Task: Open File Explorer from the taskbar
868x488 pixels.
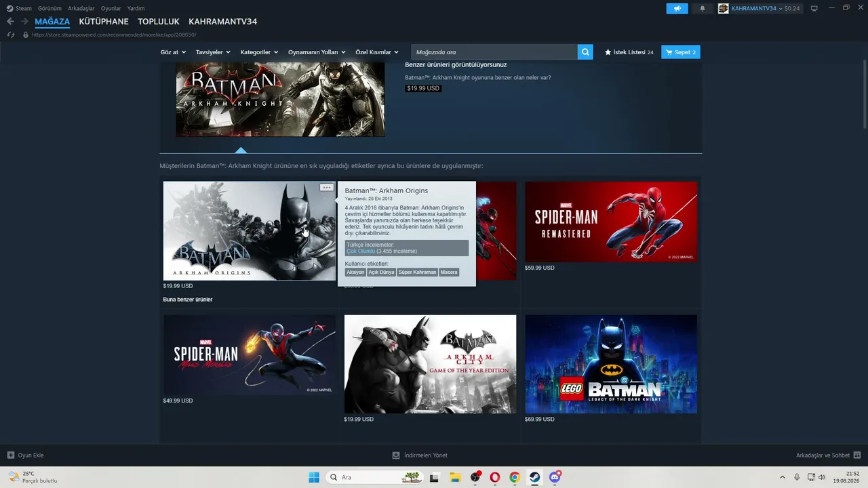Action: 455,477
